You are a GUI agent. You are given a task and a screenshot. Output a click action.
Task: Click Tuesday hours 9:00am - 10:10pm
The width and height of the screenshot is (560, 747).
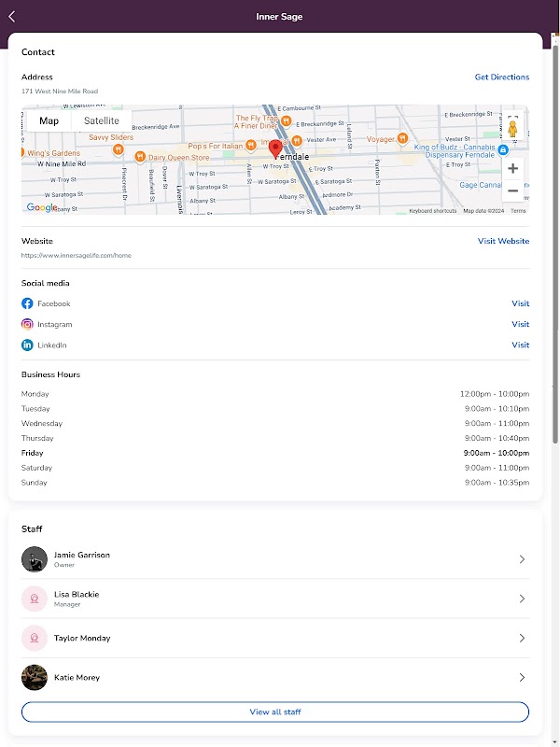(x=497, y=409)
